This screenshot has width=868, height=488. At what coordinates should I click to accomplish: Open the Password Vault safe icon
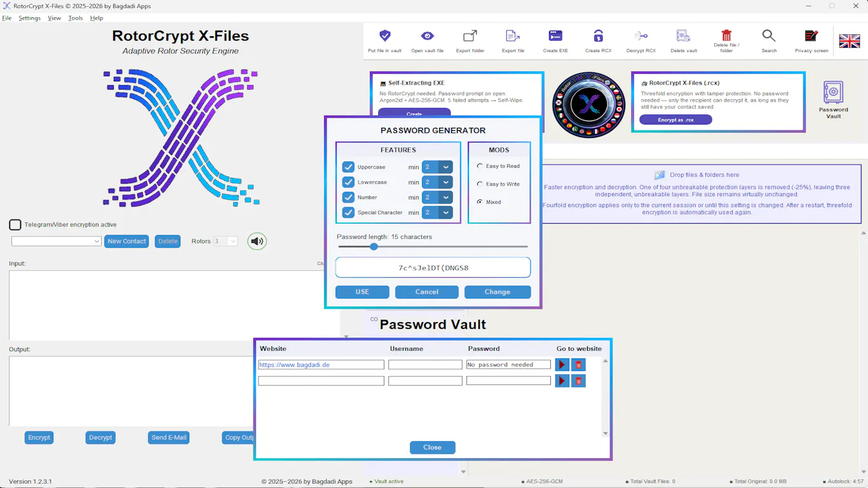tap(833, 92)
